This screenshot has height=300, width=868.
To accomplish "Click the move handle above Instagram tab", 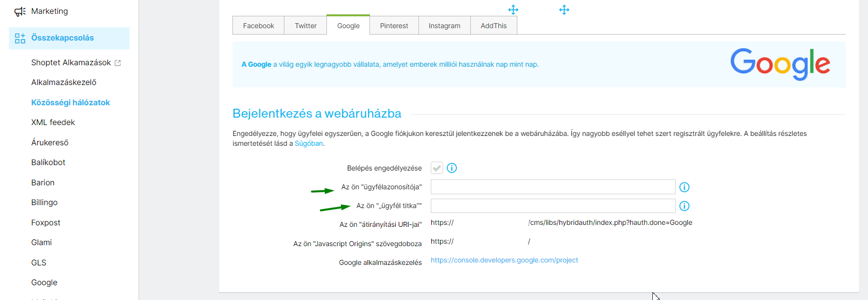I will click(513, 9).
